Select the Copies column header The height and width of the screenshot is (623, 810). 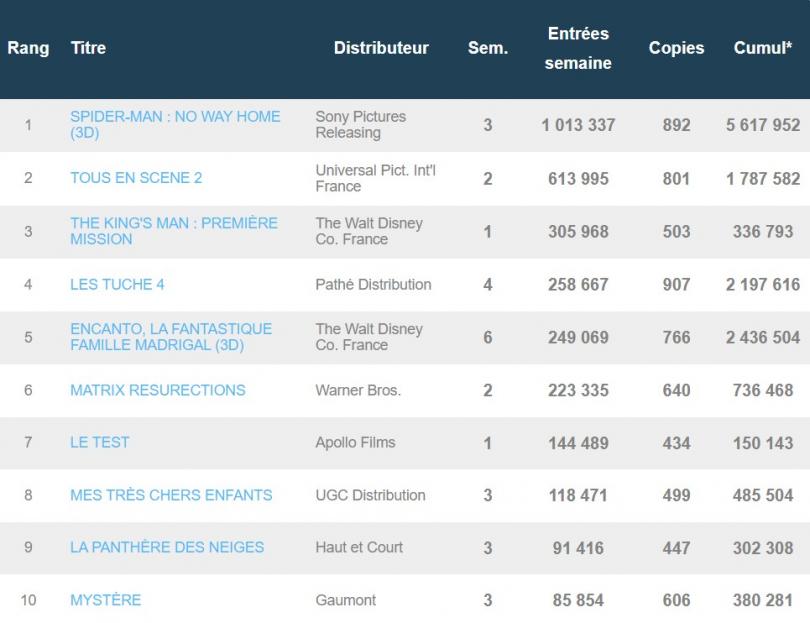676,48
